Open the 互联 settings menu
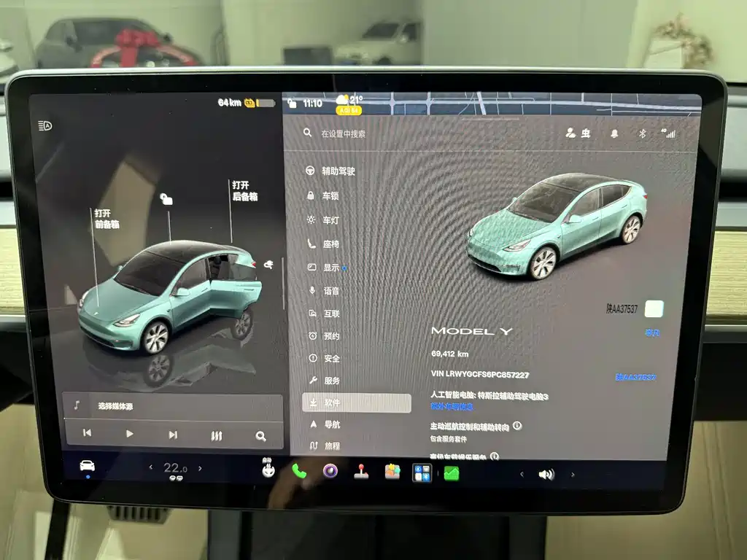 [x=325, y=314]
